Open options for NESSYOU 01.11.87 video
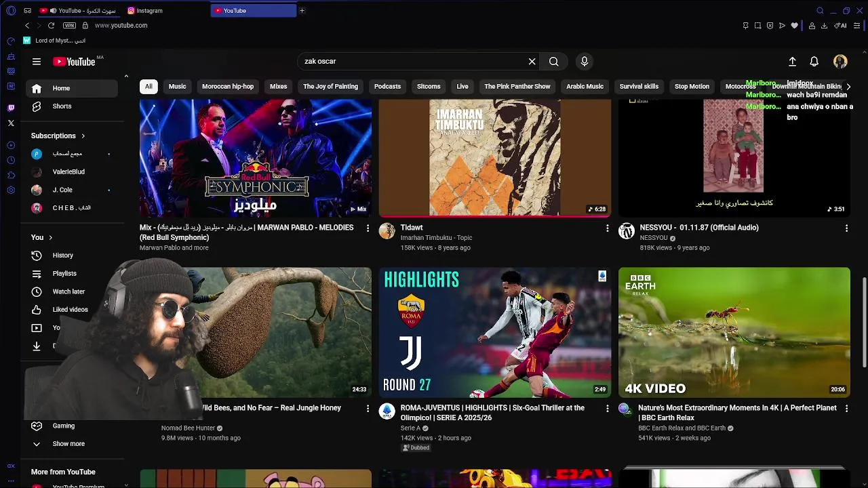 click(x=846, y=229)
